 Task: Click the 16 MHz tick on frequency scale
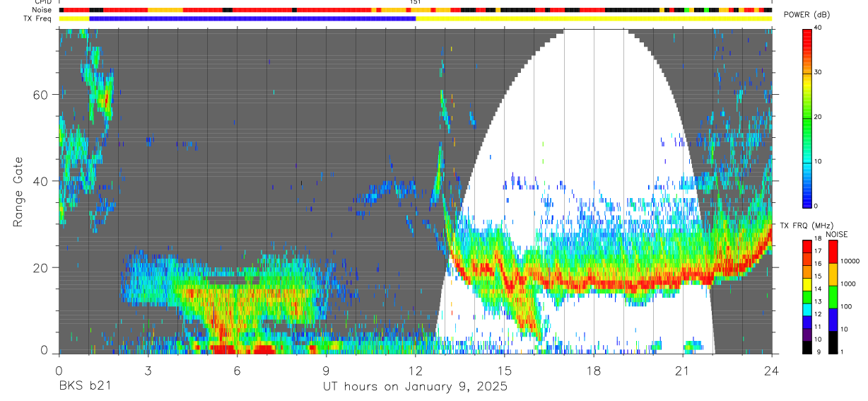click(x=818, y=265)
